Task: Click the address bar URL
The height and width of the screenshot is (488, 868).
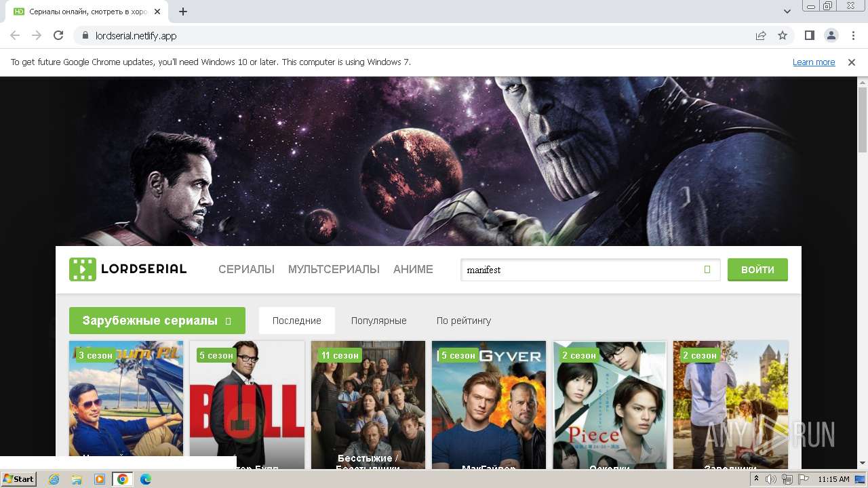Action: 136,35
